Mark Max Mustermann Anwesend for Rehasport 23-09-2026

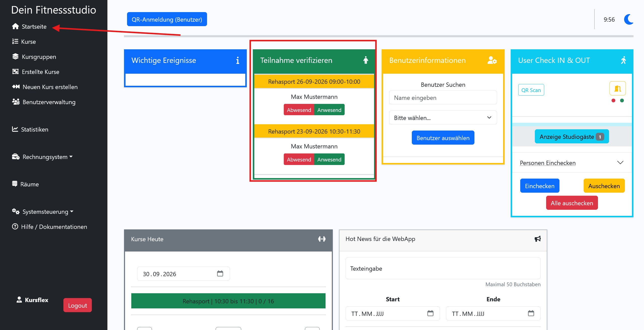tap(329, 159)
